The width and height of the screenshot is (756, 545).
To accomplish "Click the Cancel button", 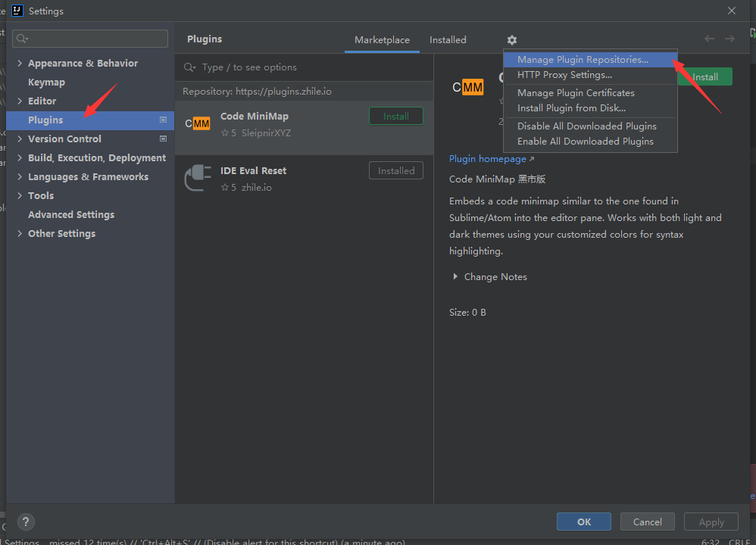I will point(647,522).
